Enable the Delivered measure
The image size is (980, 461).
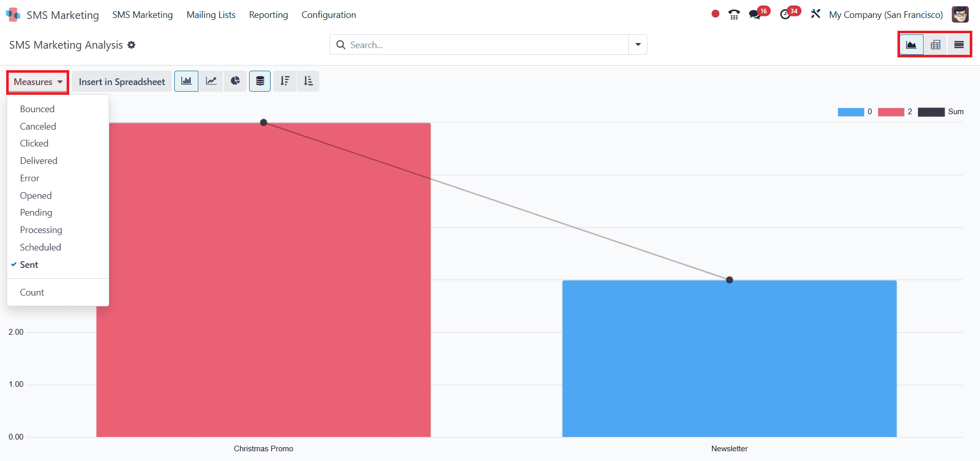coord(58,161)
